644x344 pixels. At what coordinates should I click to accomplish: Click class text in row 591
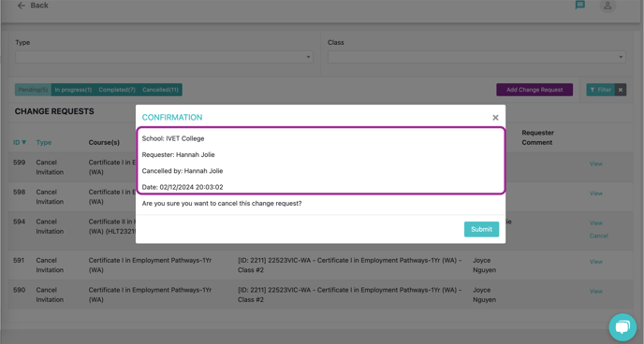point(349,265)
